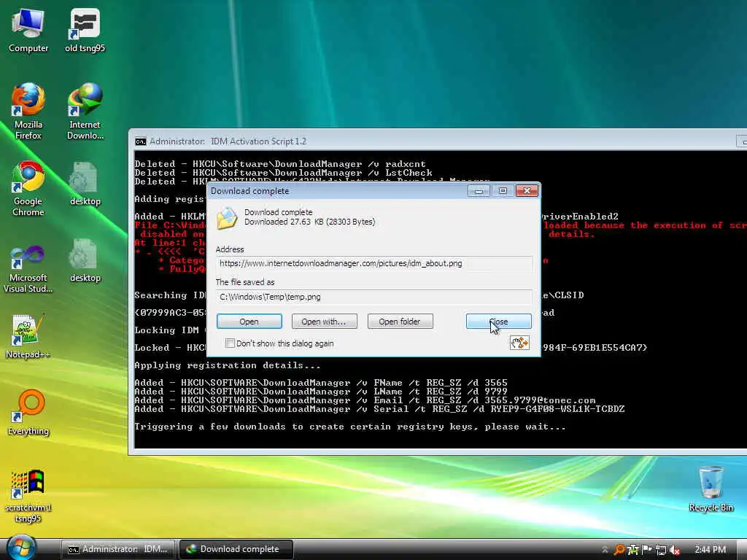The image size is (747, 560).
Task: Maximize the Download complete dialog
Action: click(503, 191)
